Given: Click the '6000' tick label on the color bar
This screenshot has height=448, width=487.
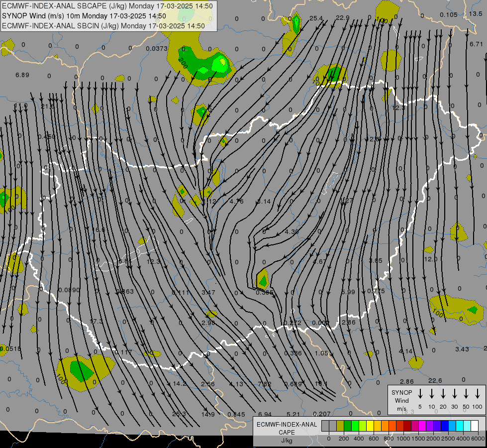Looking at the screenshot, I should 478,439.
